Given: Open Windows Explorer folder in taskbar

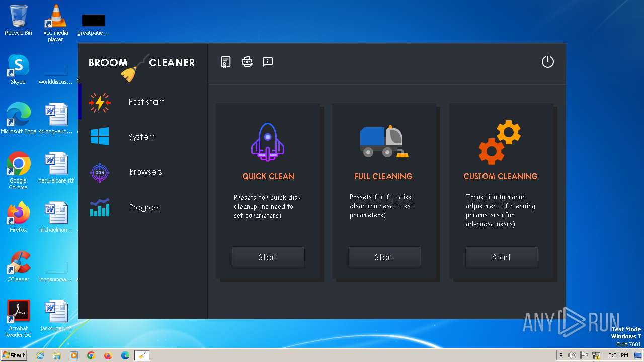Looking at the screenshot, I should pyautogui.click(x=57, y=355).
